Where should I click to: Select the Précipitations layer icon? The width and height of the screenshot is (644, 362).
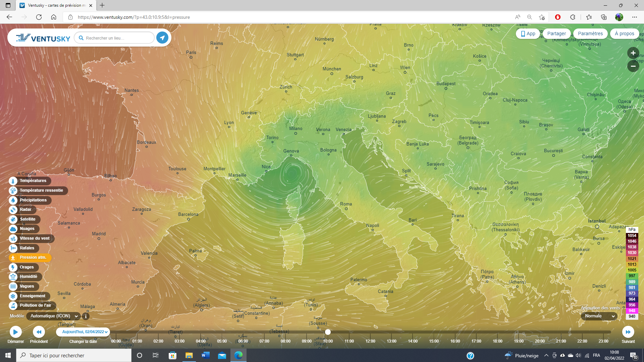coord(13,200)
